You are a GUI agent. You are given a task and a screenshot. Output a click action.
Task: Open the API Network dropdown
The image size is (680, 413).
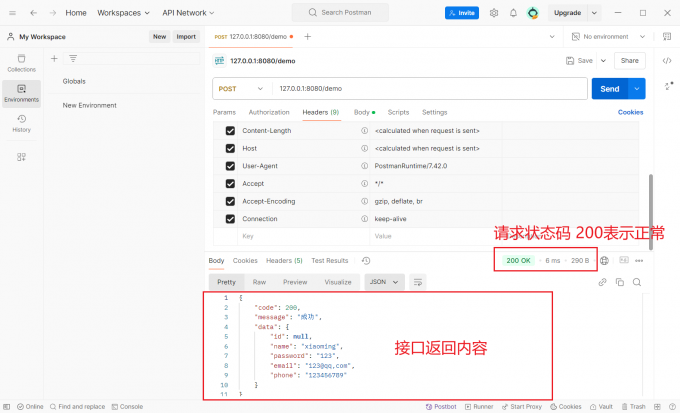click(x=188, y=13)
